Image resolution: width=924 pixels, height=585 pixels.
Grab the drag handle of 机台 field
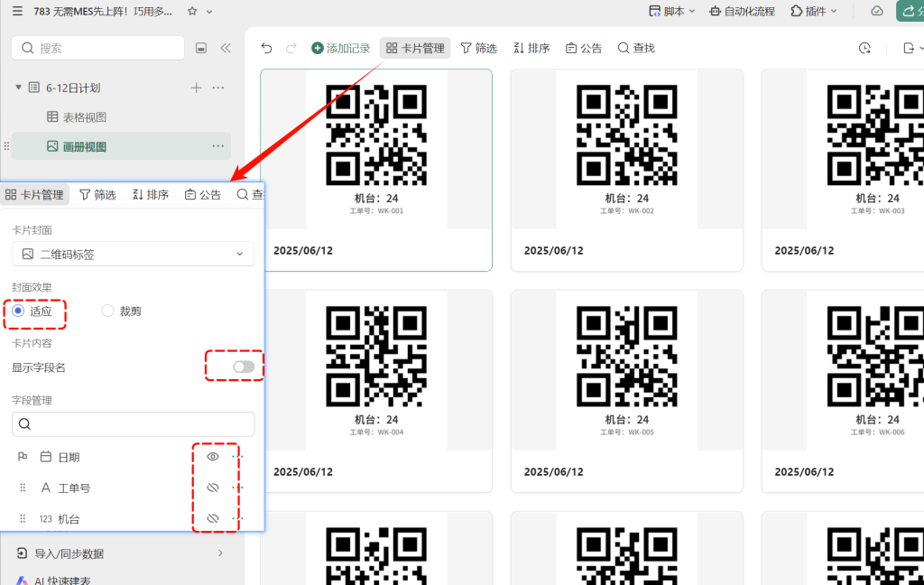tap(23, 519)
